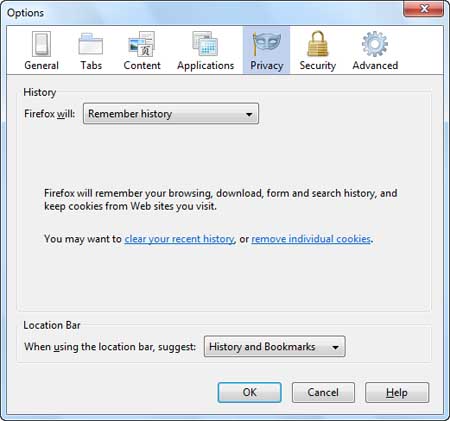Viewport: 450px width, 421px height.
Task: Open the Security padlock icon
Action: point(318,44)
